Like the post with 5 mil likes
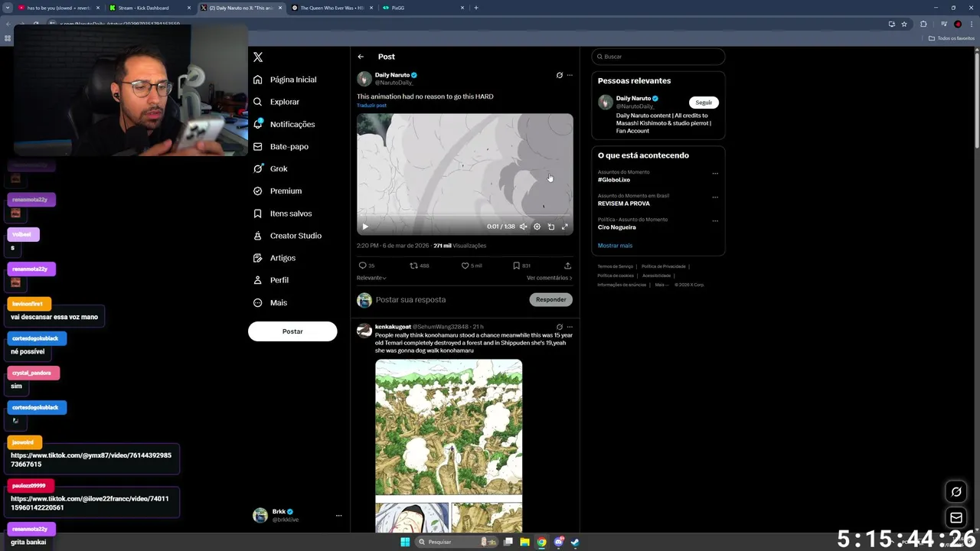Viewport: 980px width, 551px height. 471,266
